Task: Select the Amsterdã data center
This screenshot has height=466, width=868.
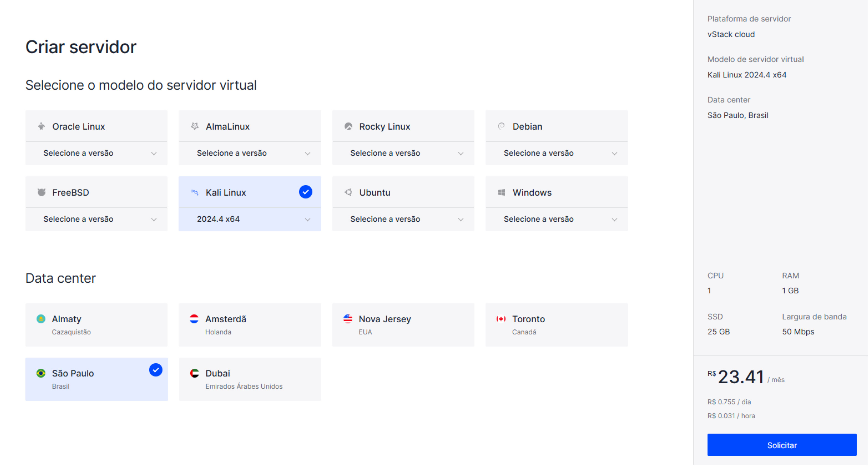Action: pos(250,325)
